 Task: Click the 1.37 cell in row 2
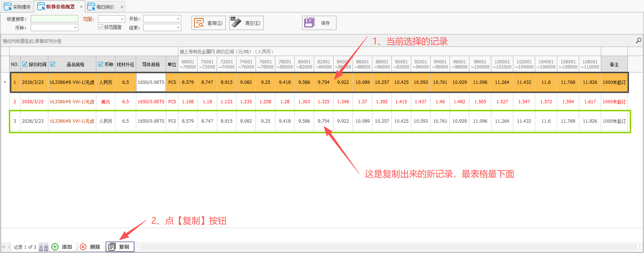[x=362, y=102]
